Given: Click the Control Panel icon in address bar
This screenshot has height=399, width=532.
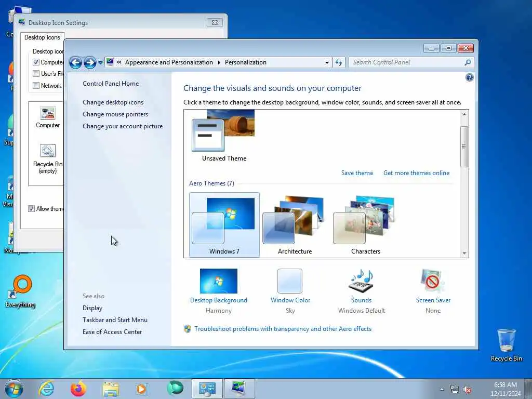Looking at the screenshot, I should tap(110, 62).
